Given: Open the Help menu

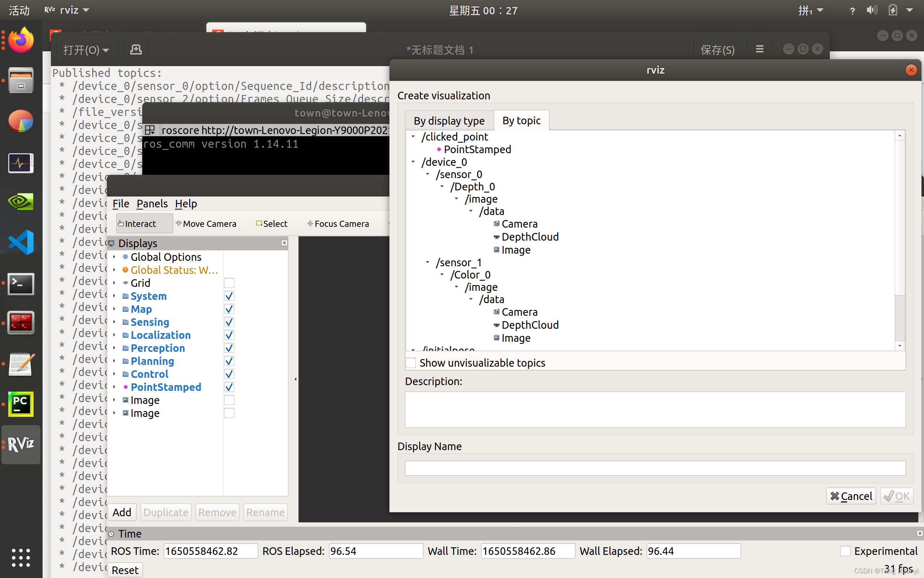Looking at the screenshot, I should coord(186,203).
